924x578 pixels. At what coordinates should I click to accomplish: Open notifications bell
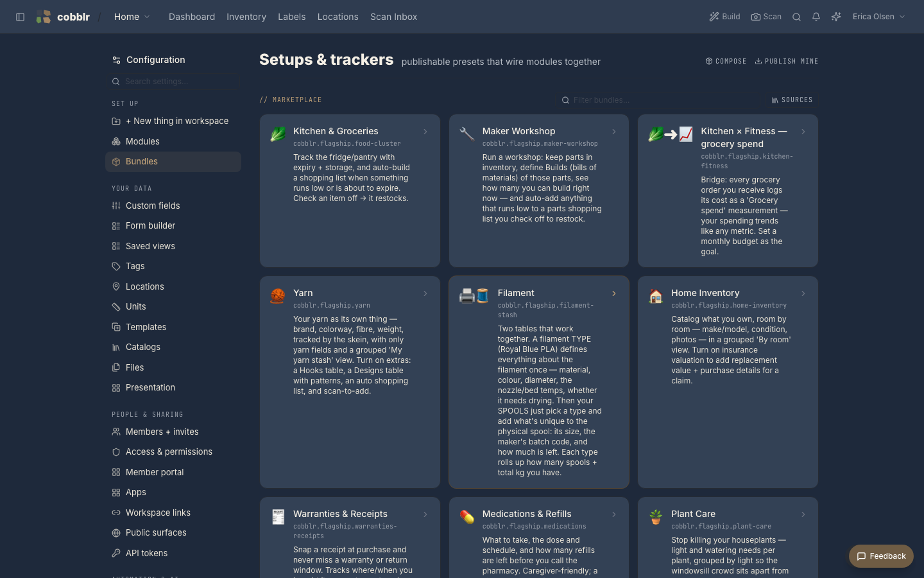click(x=816, y=17)
